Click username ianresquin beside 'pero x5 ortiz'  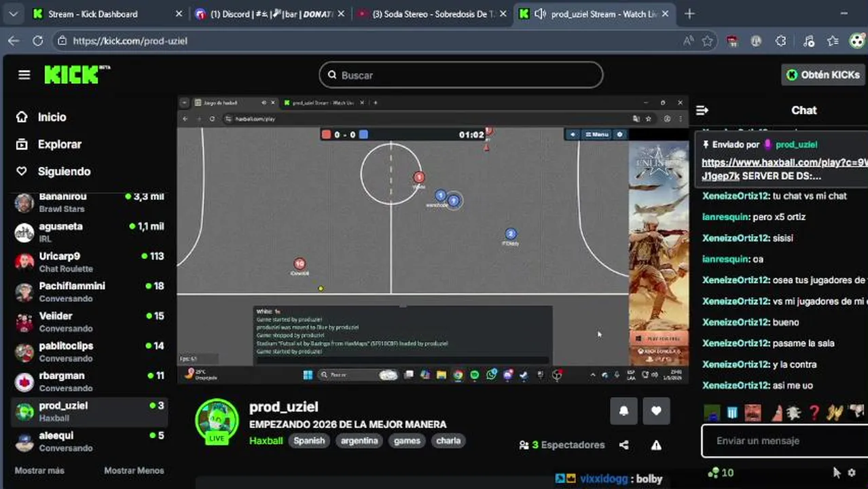726,217
